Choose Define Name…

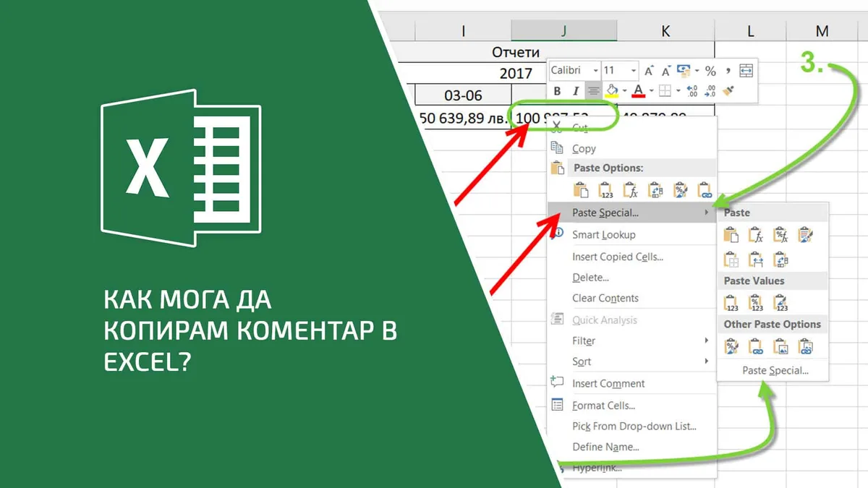[x=631, y=447]
